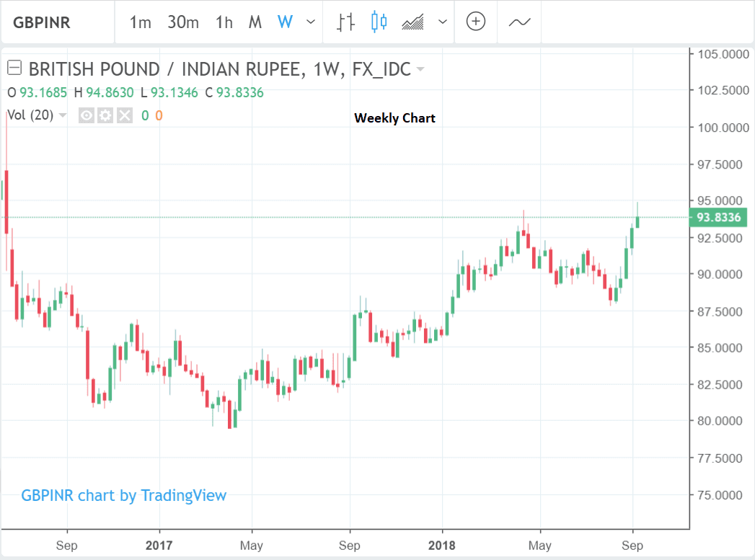Image resolution: width=755 pixels, height=560 pixels.
Task: Switch to Area chart style icon
Action: point(413,22)
